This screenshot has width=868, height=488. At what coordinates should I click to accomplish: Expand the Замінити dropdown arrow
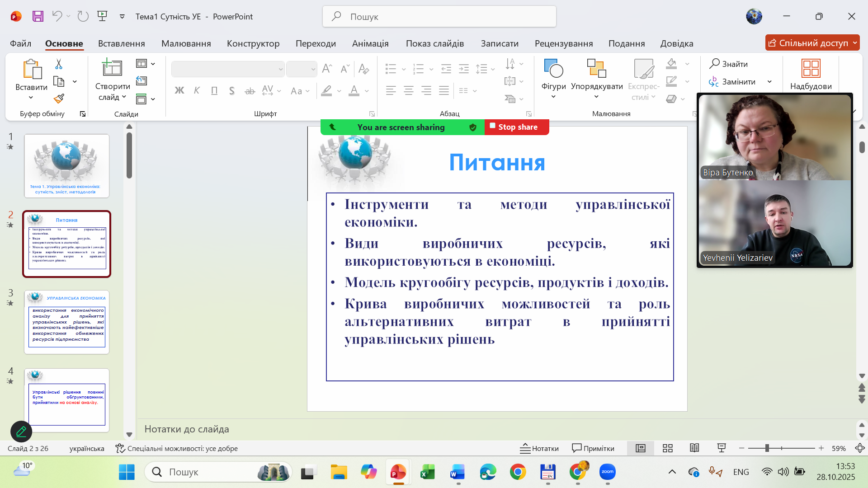[769, 82]
